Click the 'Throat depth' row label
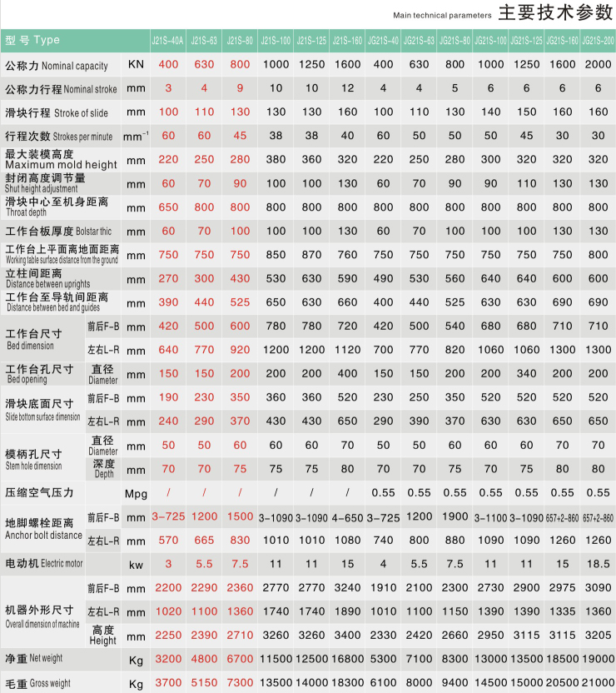The image size is (616, 693). pyautogui.click(x=57, y=207)
